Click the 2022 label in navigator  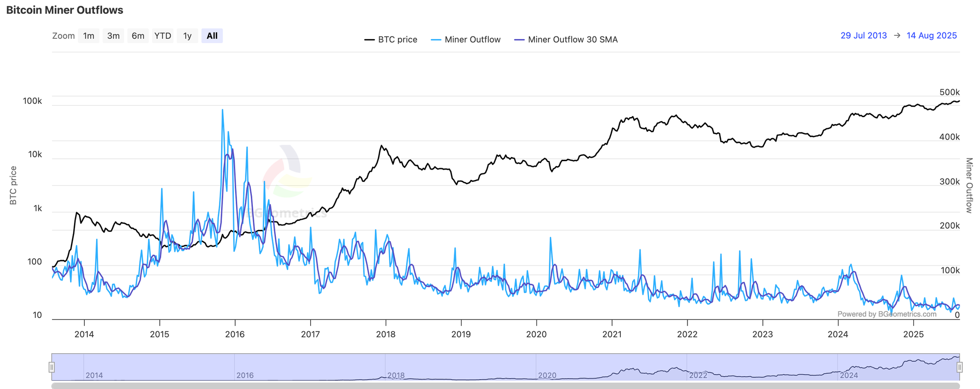tap(698, 375)
